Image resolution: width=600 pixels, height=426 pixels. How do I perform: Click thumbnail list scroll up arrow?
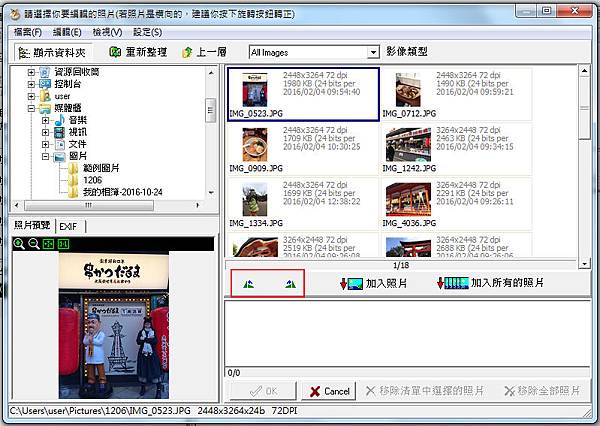click(584, 71)
